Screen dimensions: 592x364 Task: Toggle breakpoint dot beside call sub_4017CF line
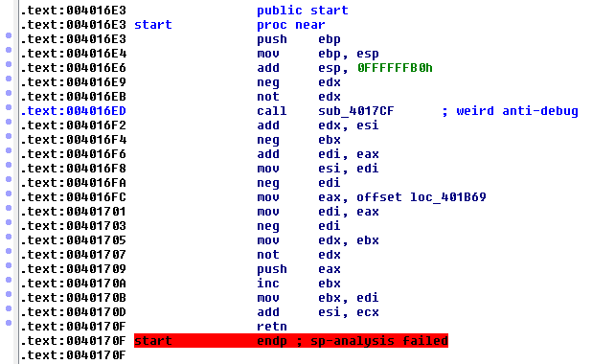click(x=9, y=107)
